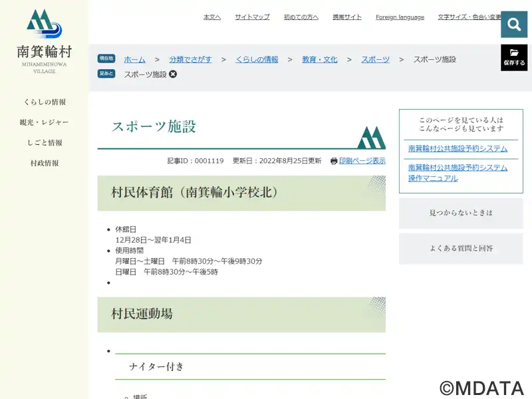Image resolution: width=532 pixels, height=399 pixels.
Task: Remove スポーツ施設 from footprint history
Action: [173, 74]
